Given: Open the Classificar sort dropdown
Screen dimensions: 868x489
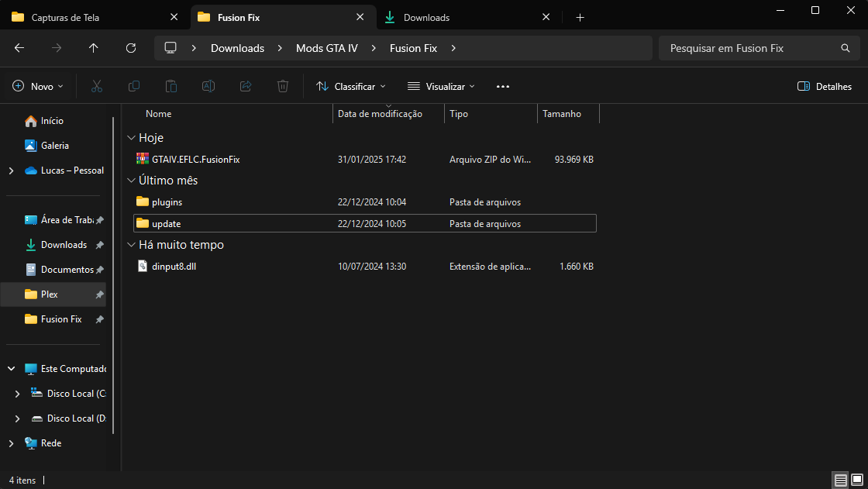Looking at the screenshot, I should click(x=351, y=86).
